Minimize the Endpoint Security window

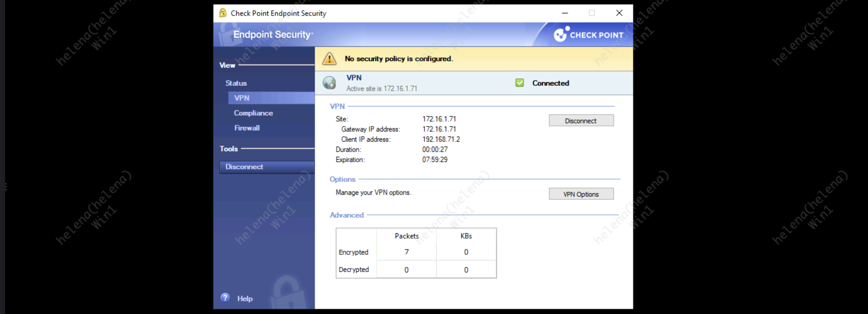pos(565,13)
